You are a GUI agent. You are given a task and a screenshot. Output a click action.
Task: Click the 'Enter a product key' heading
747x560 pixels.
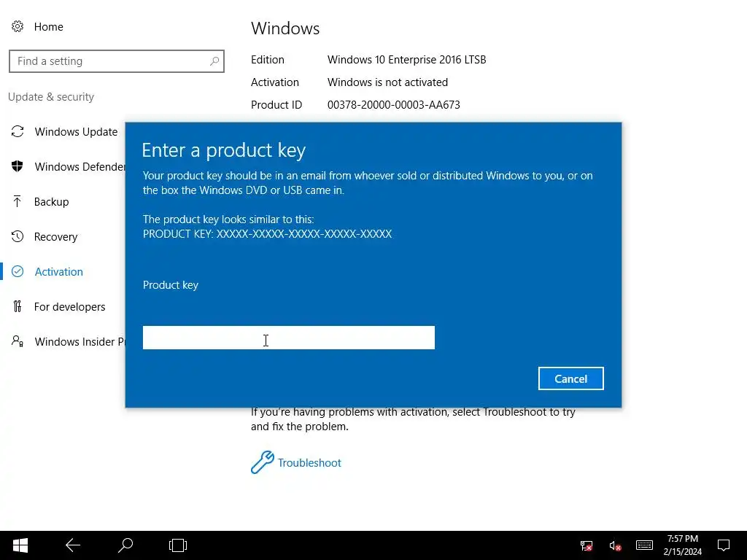pos(223,150)
